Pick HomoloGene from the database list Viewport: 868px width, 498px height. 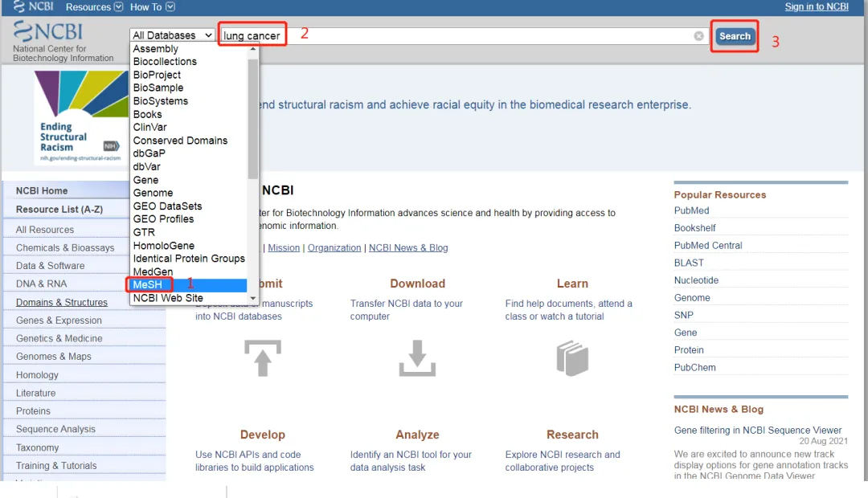[188, 245]
